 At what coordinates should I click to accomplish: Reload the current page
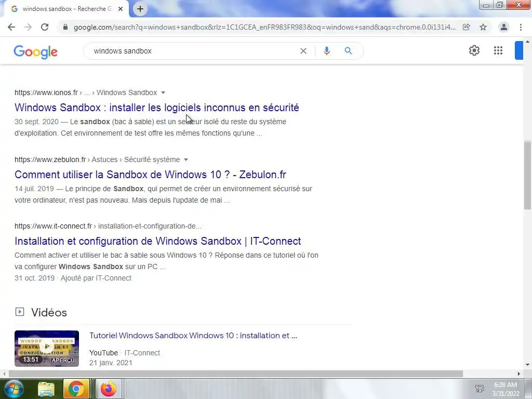(x=45, y=27)
